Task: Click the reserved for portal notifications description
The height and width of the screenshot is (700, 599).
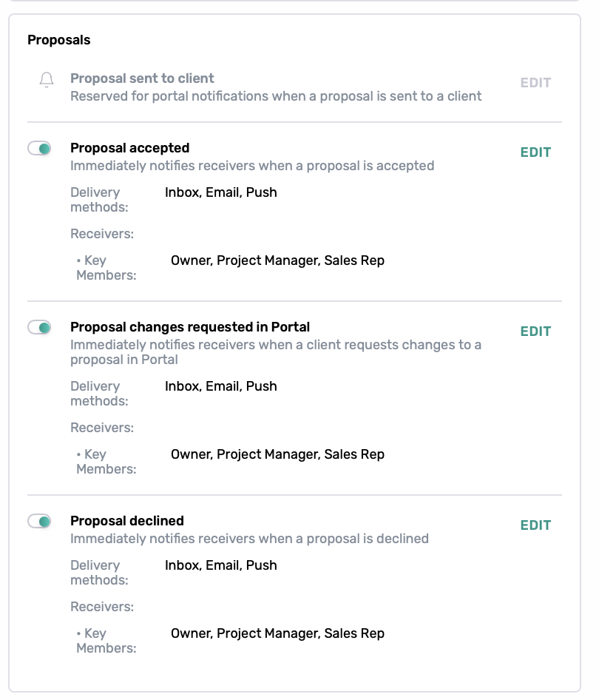Action: coord(276,96)
